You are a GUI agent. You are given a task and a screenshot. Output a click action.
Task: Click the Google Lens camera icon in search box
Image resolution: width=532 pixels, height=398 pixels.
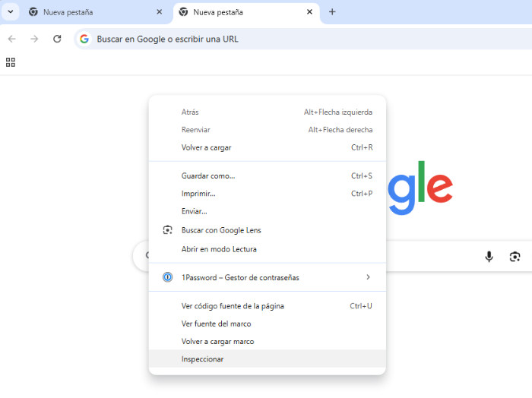515,257
